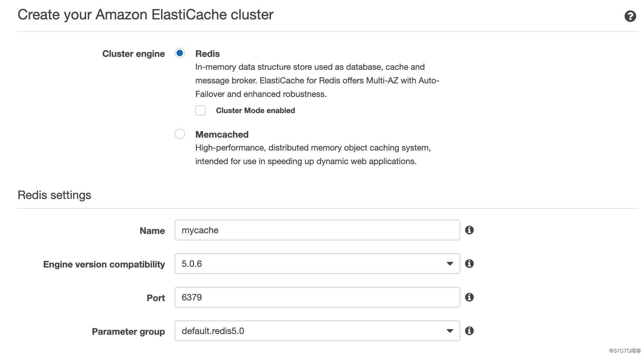Click the info icon next to Name field
Screen dimensions: 644x356
pos(469,230)
